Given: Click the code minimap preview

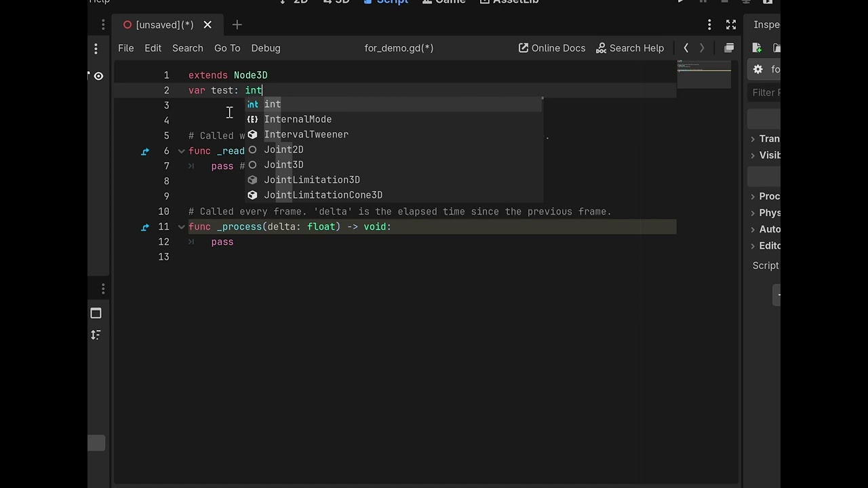Looking at the screenshot, I should tap(704, 73).
